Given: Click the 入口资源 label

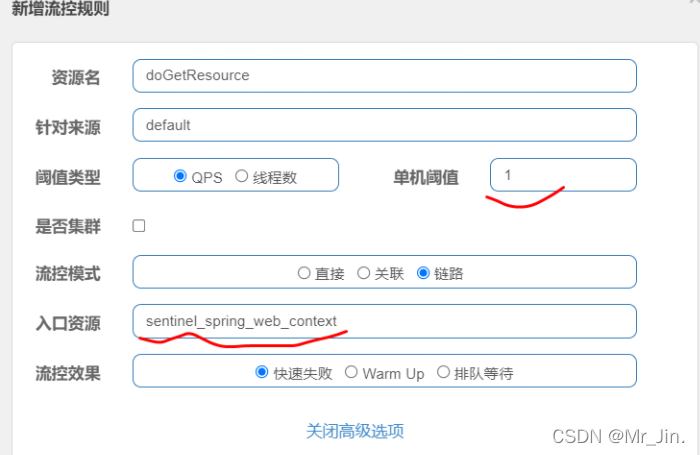Looking at the screenshot, I should point(68,324).
